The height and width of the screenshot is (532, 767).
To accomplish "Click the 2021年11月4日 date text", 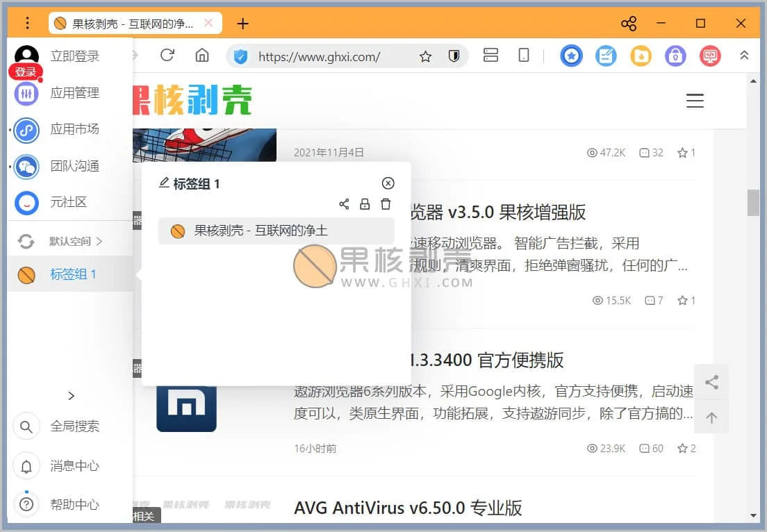I will [329, 153].
